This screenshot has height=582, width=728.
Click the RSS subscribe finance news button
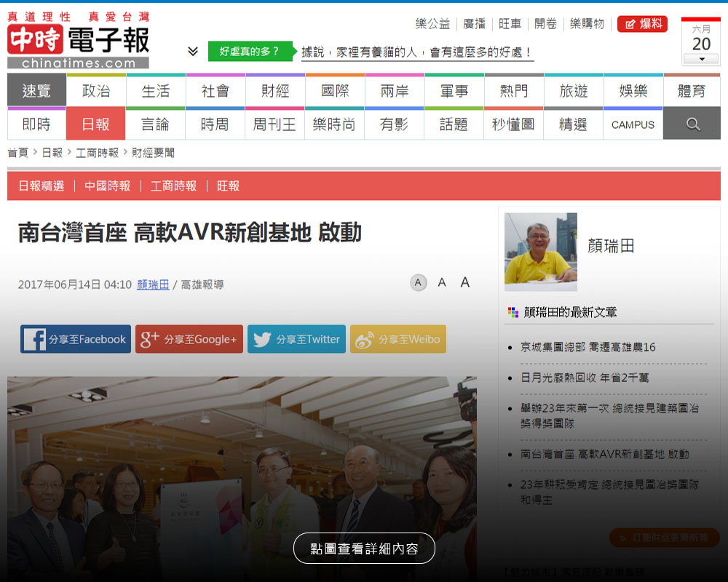[x=664, y=538]
